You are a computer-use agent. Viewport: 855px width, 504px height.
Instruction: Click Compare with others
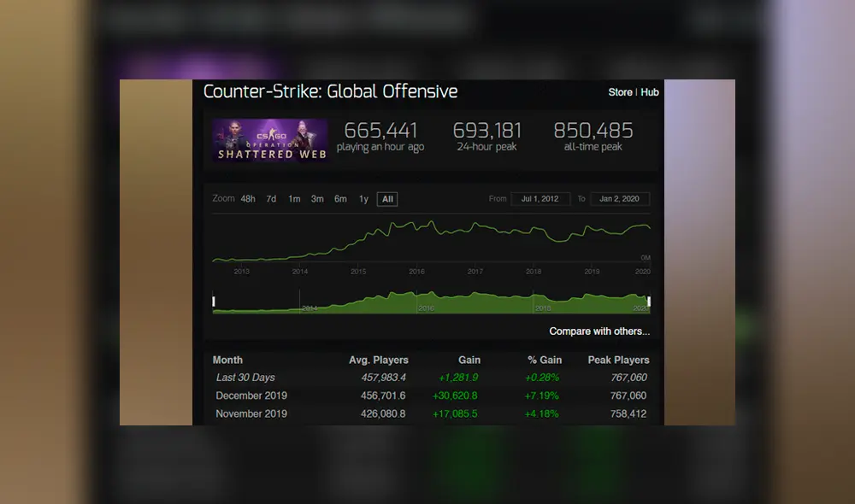click(x=598, y=331)
